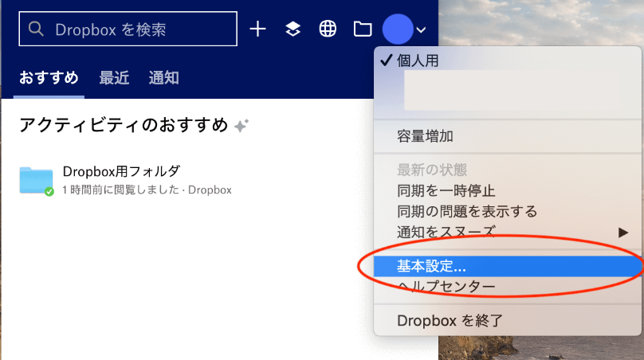Open ヘルプセンター from the menu
This screenshot has width=644, height=360.
point(508,286)
